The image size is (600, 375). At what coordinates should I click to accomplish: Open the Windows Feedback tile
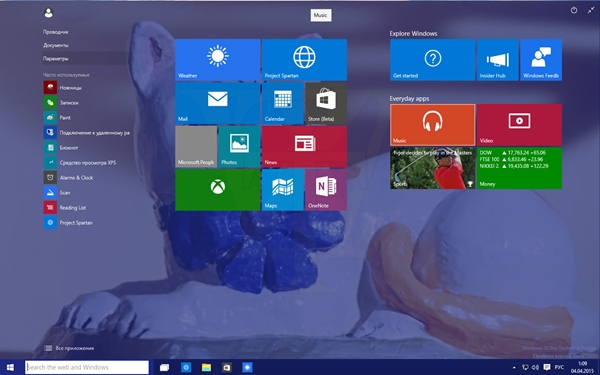[x=541, y=59]
